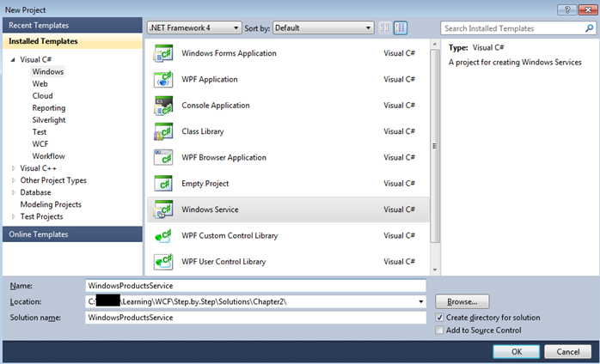Screen dimensions: 600x364
Task: Switch to small icons view
Action: [x=383, y=28]
